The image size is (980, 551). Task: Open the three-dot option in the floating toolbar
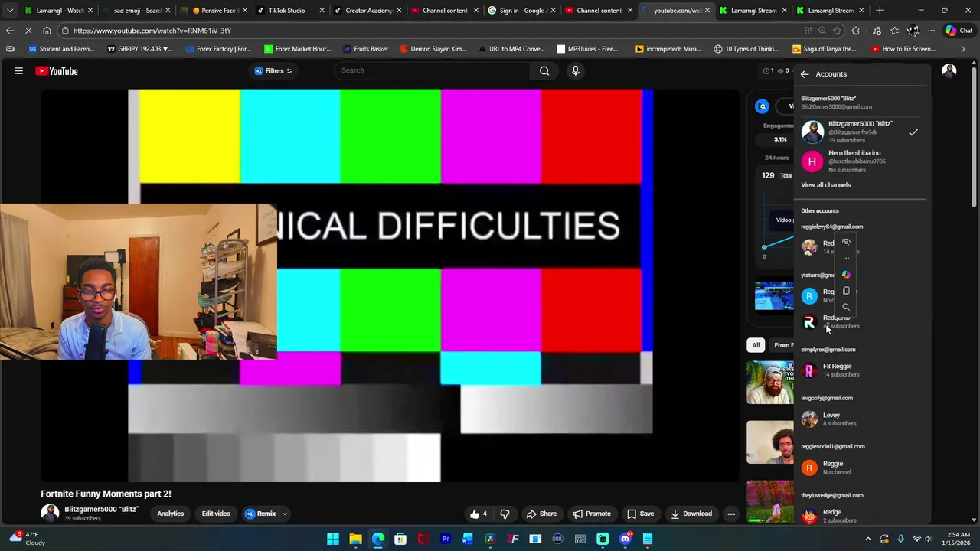coord(846,258)
